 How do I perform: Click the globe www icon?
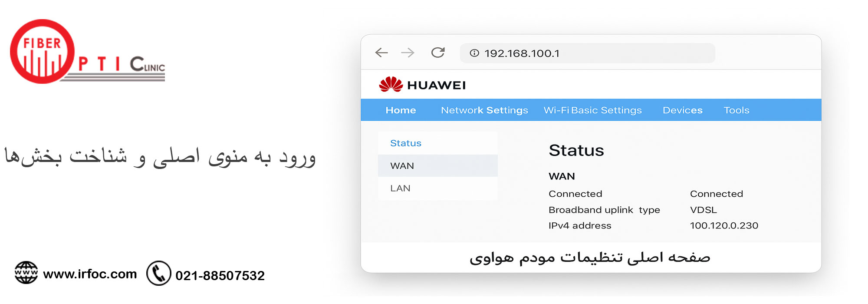26,273
